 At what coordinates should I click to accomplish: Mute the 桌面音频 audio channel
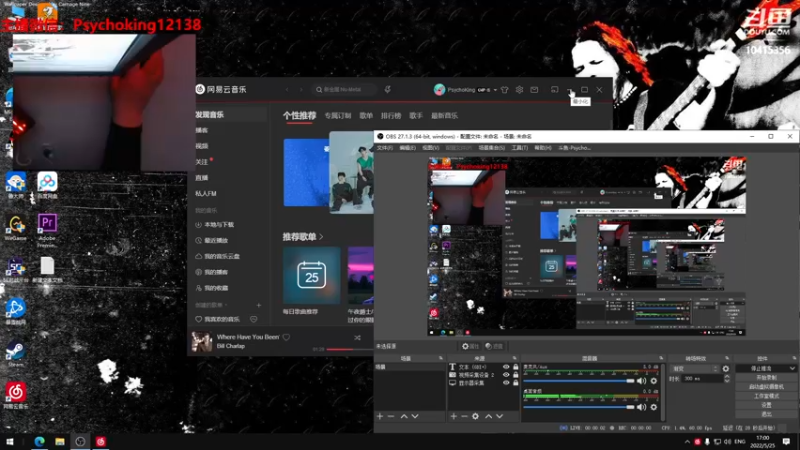641,407
